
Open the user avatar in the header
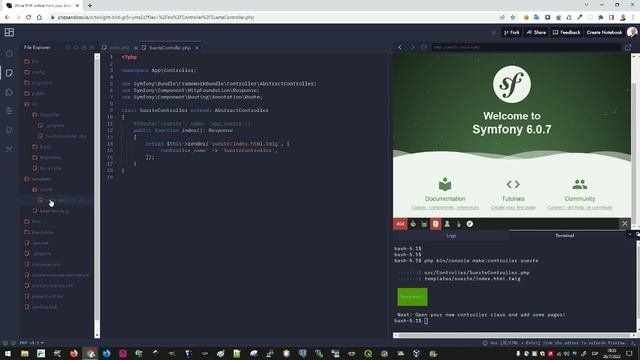pyautogui.click(x=632, y=32)
